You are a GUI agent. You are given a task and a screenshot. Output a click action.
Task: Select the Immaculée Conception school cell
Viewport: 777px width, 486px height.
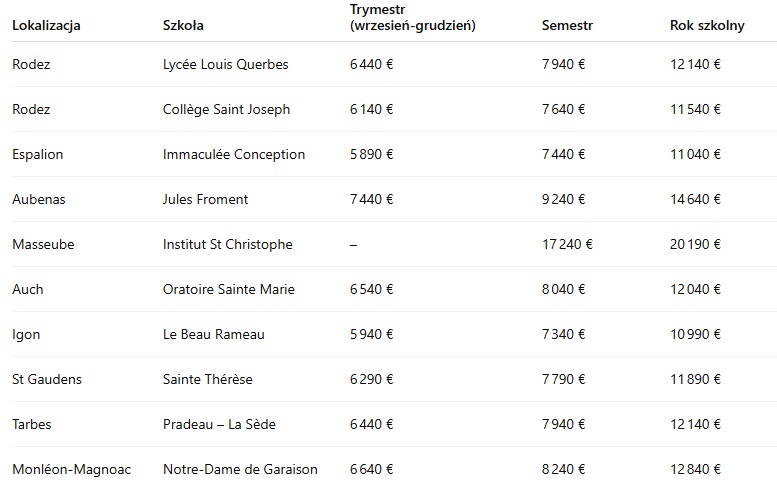point(234,155)
